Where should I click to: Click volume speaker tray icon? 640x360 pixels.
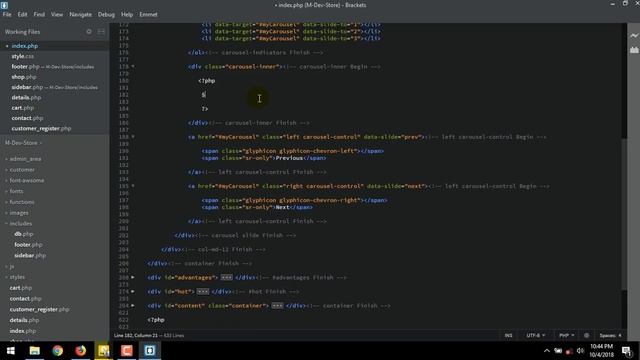tap(580, 351)
